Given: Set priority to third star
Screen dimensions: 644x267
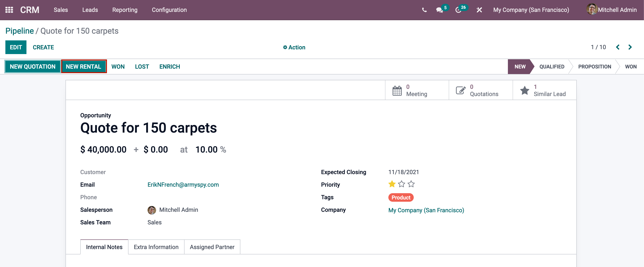Looking at the screenshot, I should tap(411, 184).
